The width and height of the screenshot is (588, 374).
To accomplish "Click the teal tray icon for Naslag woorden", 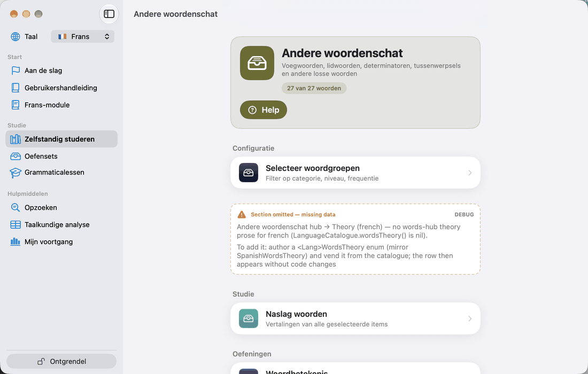I will (248, 318).
